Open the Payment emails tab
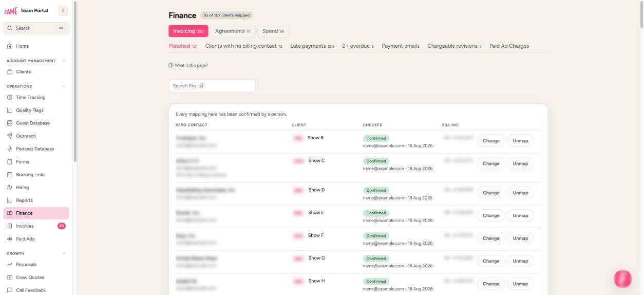This screenshot has height=295, width=644. [401, 46]
